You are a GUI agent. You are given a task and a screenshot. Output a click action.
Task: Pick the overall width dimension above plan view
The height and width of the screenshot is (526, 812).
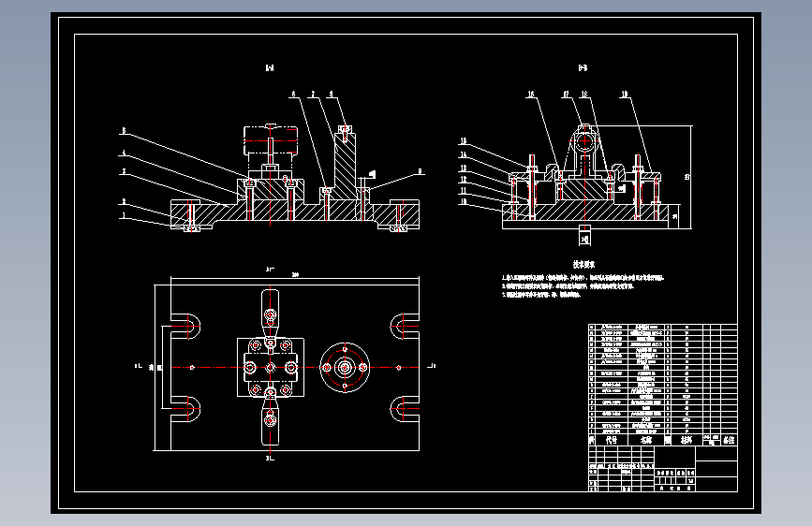[295, 276]
